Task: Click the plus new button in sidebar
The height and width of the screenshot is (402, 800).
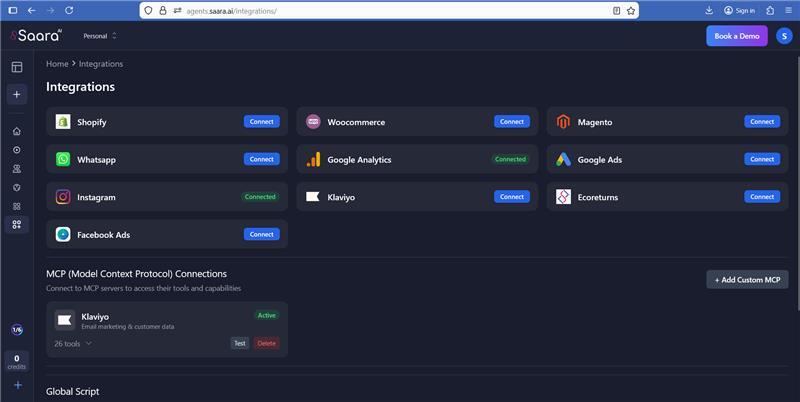Action: [x=16, y=95]
